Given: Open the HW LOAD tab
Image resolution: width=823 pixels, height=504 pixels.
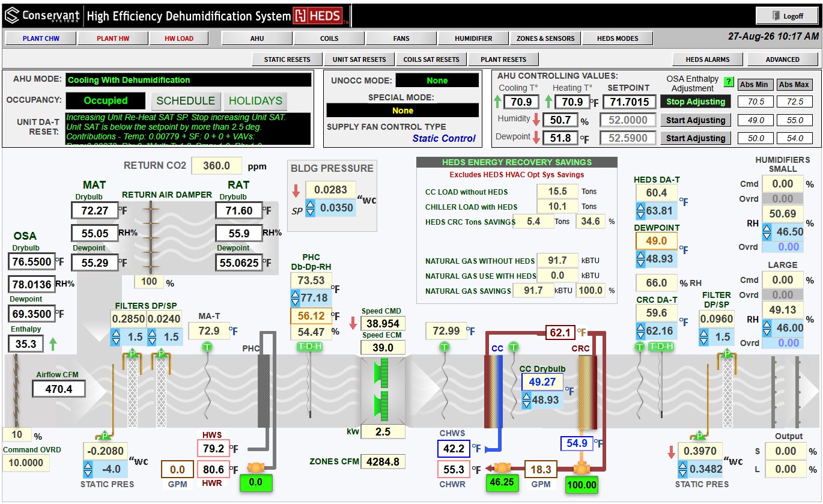Looking at the screenshot, I should point(179,38).
